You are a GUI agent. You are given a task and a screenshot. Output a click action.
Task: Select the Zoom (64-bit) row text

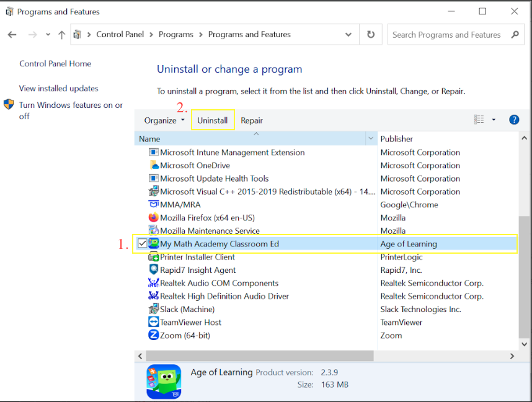point(185,335)
